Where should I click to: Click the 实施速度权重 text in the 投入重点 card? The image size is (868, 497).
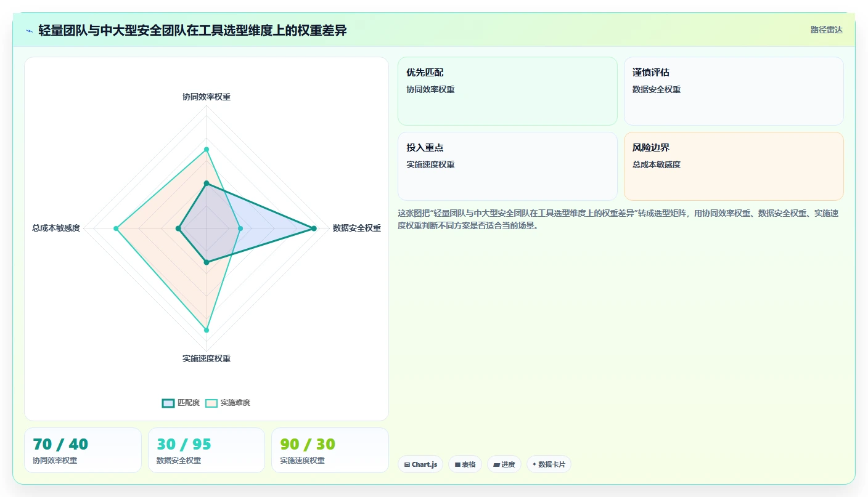pos(430,164)
